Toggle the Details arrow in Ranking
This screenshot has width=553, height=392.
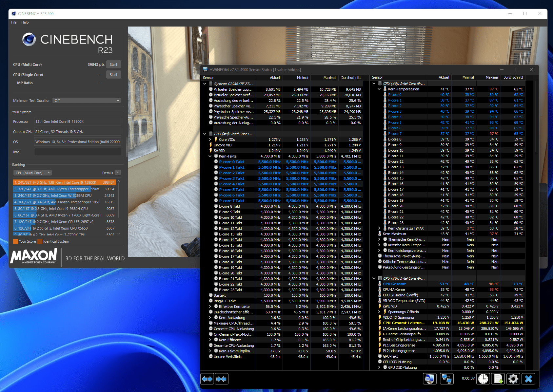click(118, 173)
